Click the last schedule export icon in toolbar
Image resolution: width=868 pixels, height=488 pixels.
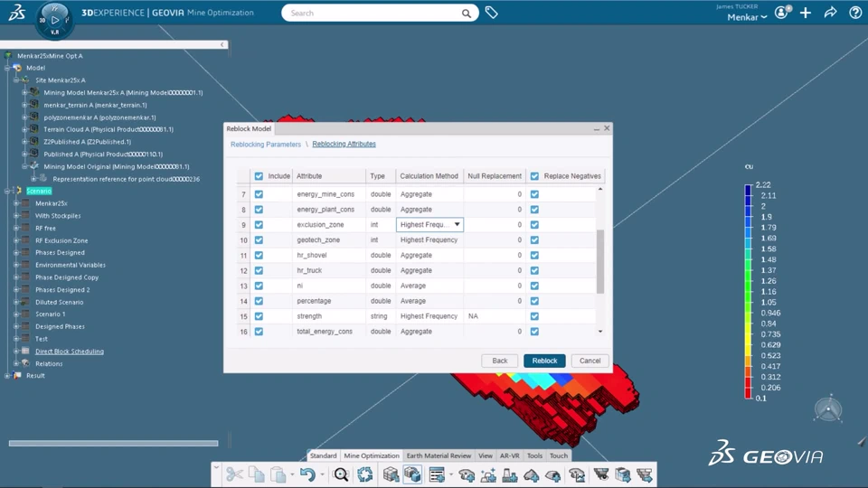pyautogui.click(x=645, y=474)
